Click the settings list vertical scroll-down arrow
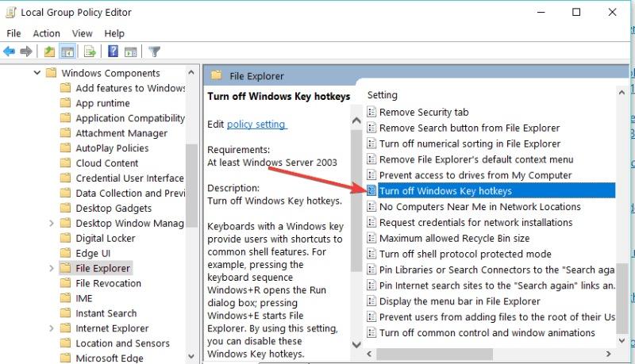635x364 pixels. 622,341
